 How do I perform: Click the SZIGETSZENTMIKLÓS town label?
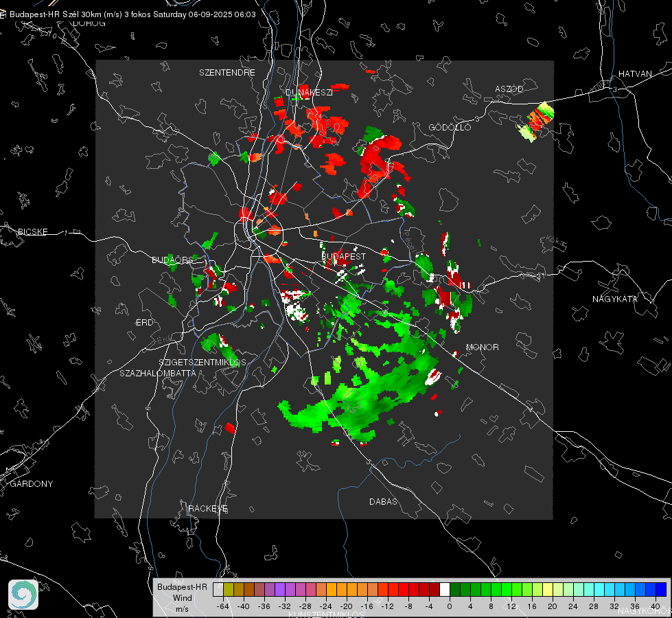(202, 362)
